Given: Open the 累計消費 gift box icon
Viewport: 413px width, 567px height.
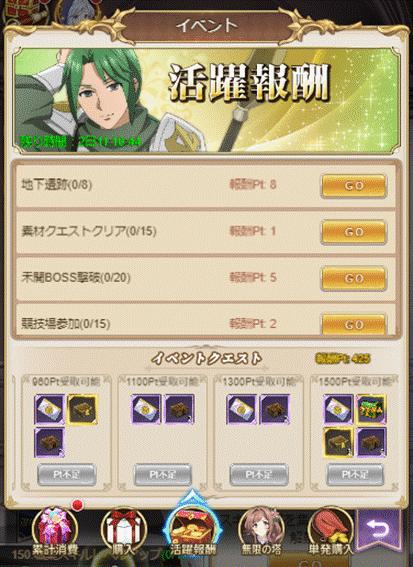Looking at the screenshot, I should click(x=55, y=531).
